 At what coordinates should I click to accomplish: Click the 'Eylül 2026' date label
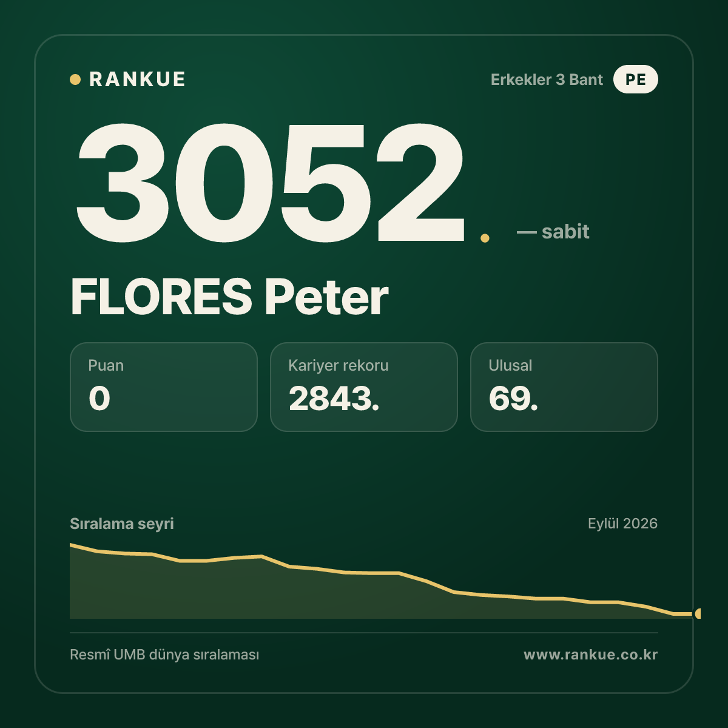coord(622,524)
